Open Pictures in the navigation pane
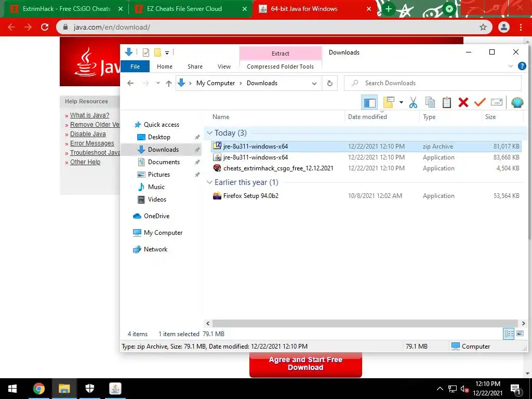 [159, 175]
